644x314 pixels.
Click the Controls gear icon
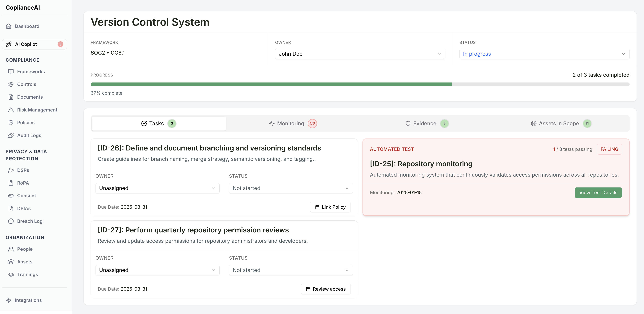11,84
